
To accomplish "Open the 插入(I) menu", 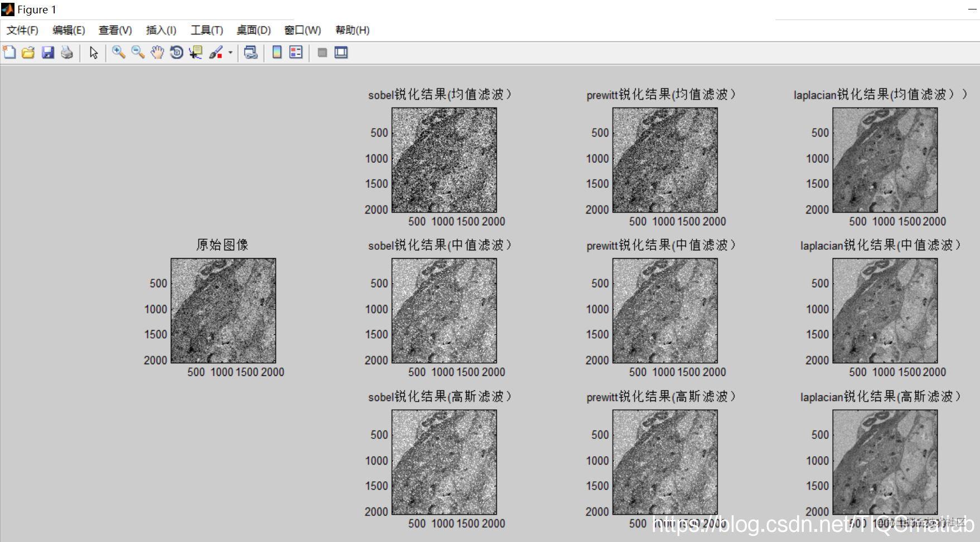I will [161, 30].
